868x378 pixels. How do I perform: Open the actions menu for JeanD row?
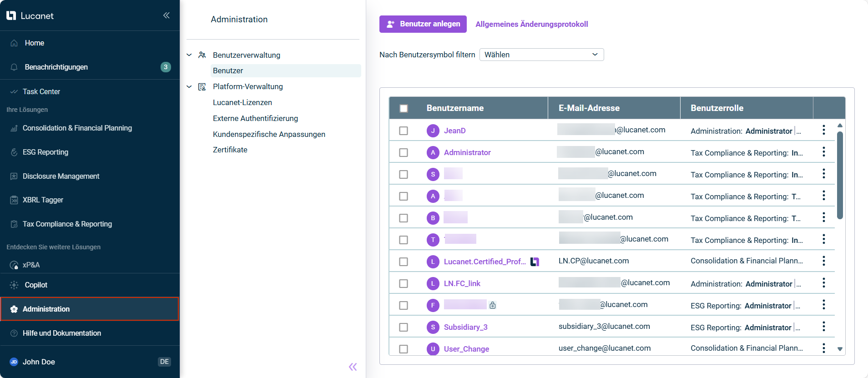point(824,130)
